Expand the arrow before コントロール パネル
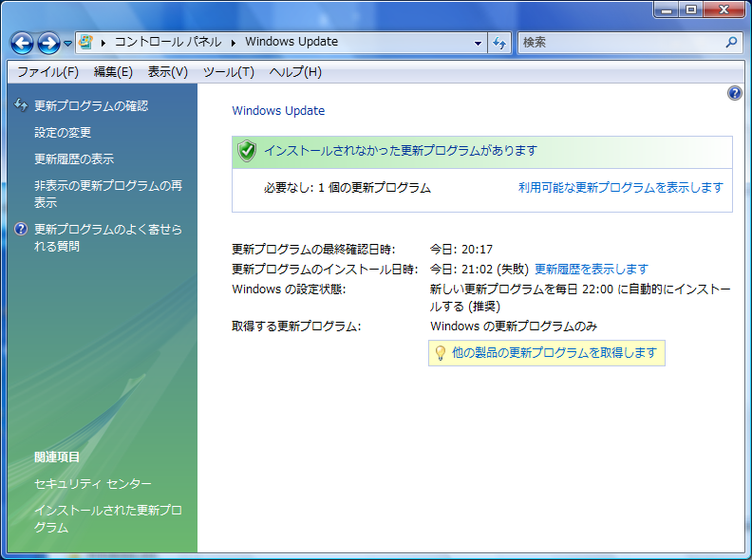The width and height of the screenshot is (752, 560). 103,43
